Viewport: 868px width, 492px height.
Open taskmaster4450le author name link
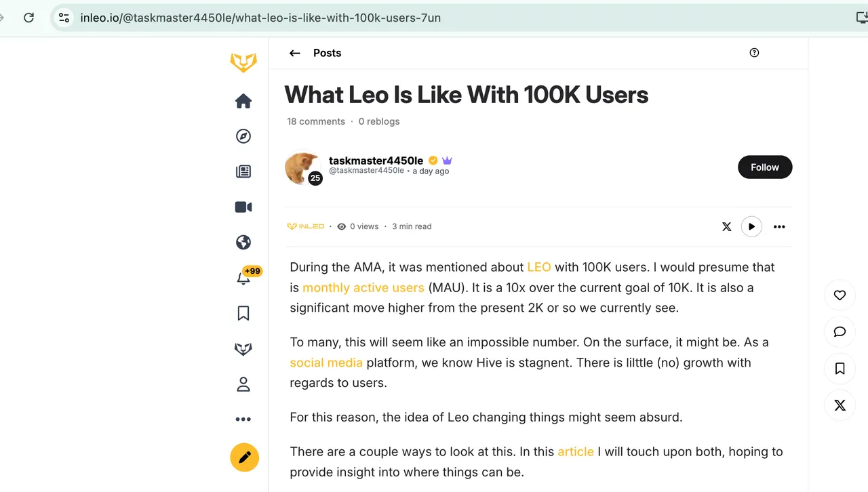pyautogui.click(x=376, y=161)
